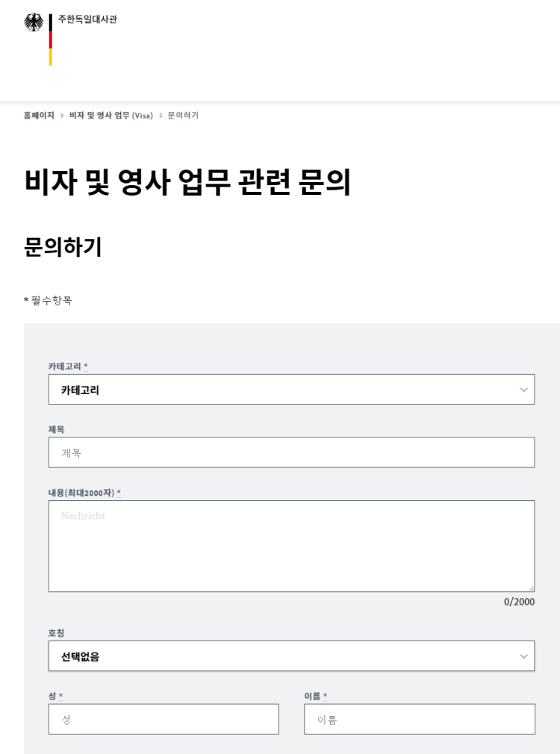Open the 호칭 선택없음 dropdown
Screen dimensions: 560x754
click(291, 656)
